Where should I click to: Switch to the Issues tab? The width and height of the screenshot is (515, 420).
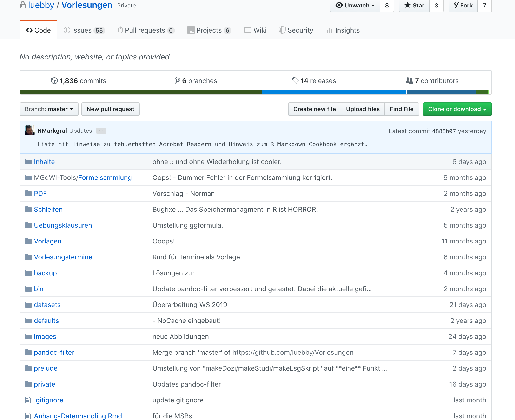pyautogui.click(x=84, y=30)
